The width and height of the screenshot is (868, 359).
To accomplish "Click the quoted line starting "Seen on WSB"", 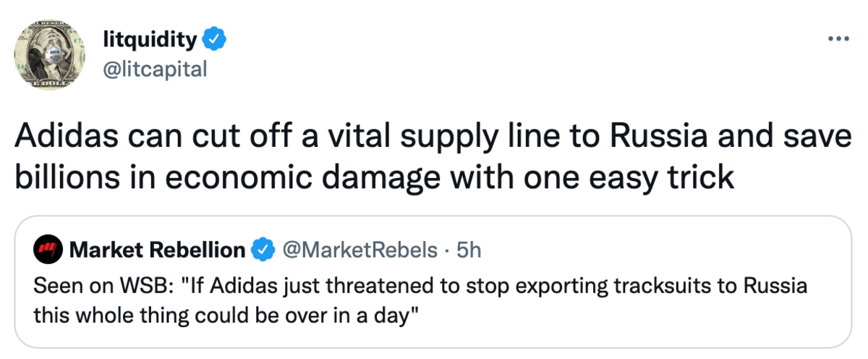I will (x=420, y=286).
